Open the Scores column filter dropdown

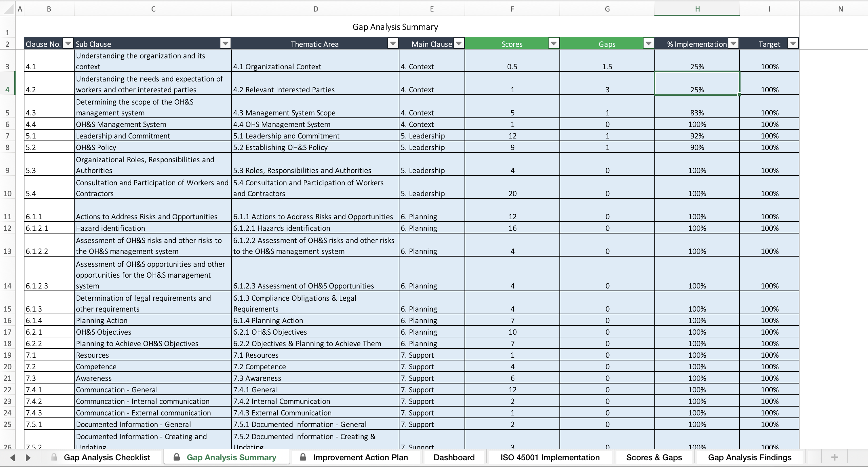(553, 44)
